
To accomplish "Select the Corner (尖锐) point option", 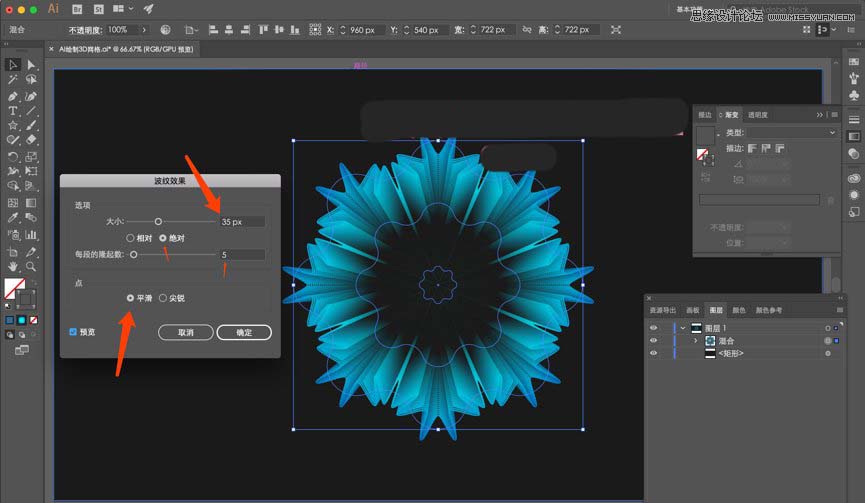I will [x=163, y=298].
